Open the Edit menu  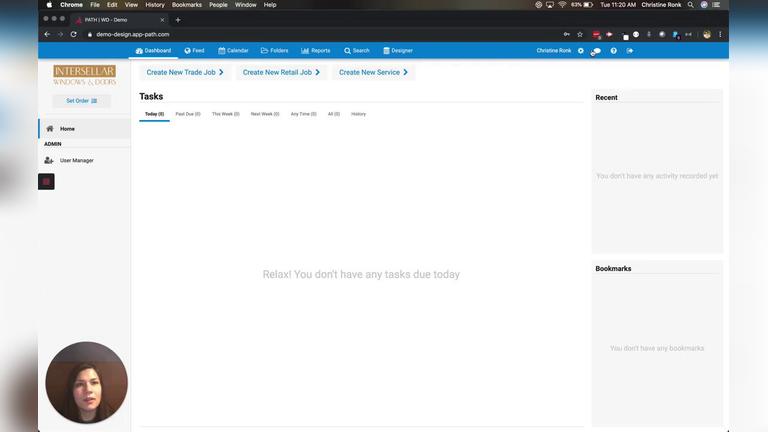[x=112, y=4]
